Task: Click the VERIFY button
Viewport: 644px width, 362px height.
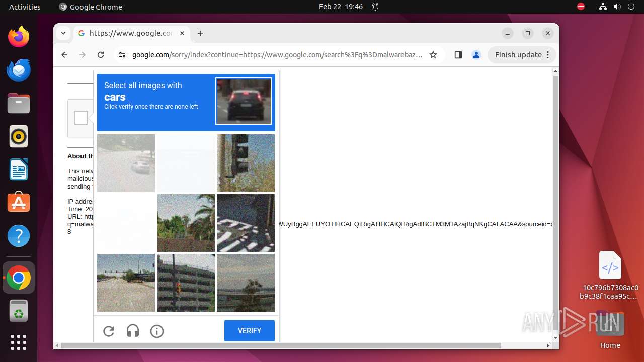Action: pos(250,331)
